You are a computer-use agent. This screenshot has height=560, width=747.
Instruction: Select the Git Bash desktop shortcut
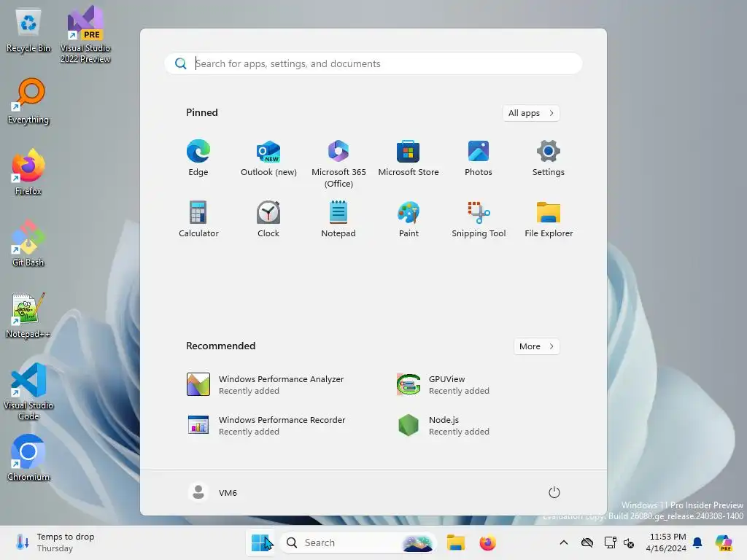click(28, 244)
